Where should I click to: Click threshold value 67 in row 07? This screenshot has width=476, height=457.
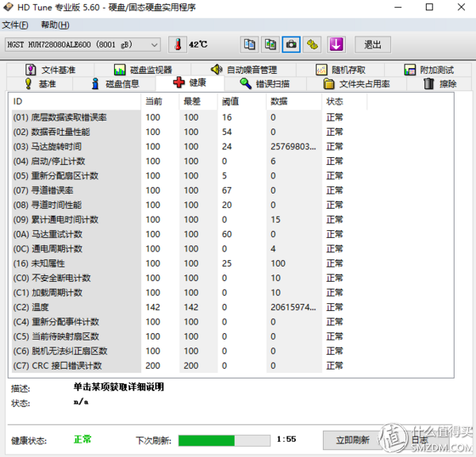tap(226, 190)
